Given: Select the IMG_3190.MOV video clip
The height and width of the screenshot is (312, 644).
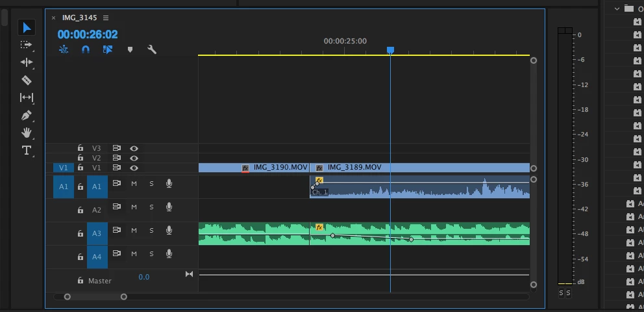Looking at the screenshot, I should (254, 168).
